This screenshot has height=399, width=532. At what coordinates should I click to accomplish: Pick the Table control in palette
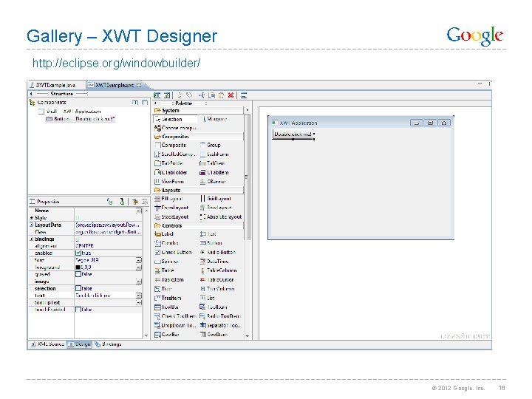tap(165, 270)
